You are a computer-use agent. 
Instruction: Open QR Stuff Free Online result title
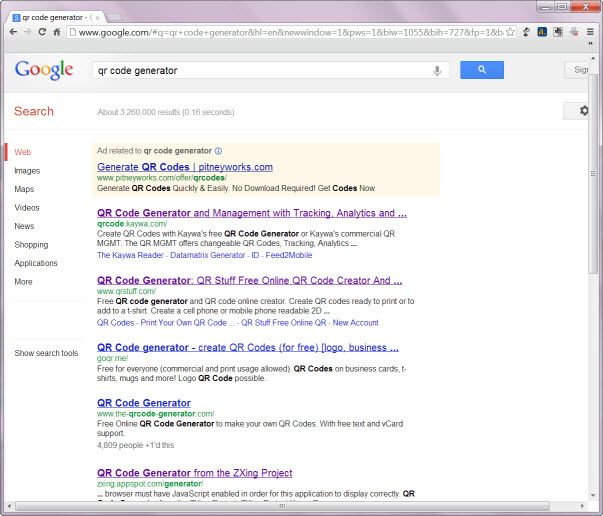250,280
